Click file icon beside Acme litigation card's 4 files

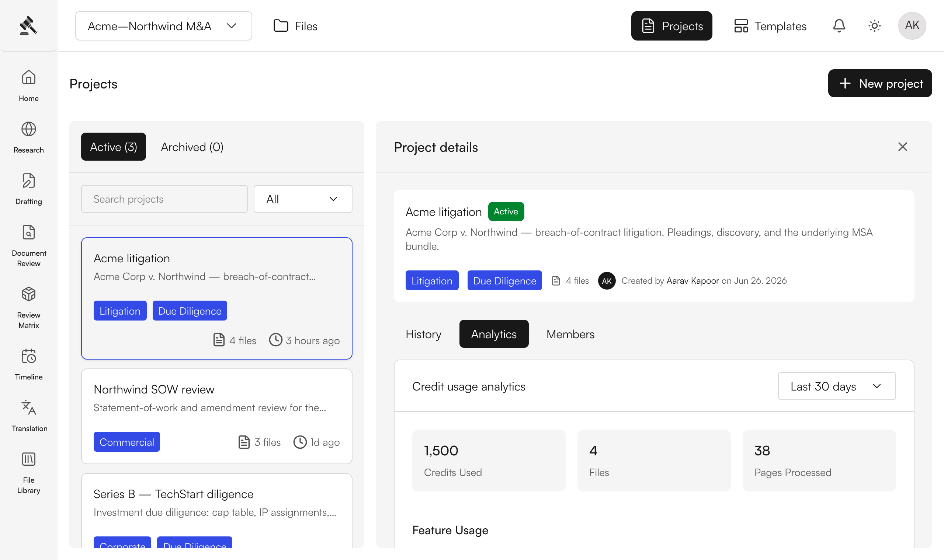click(219, 340)
